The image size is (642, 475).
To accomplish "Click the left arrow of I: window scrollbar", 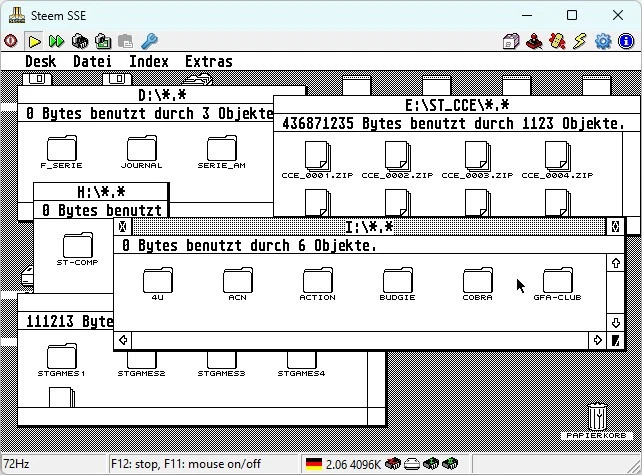I will coord(123,340).
